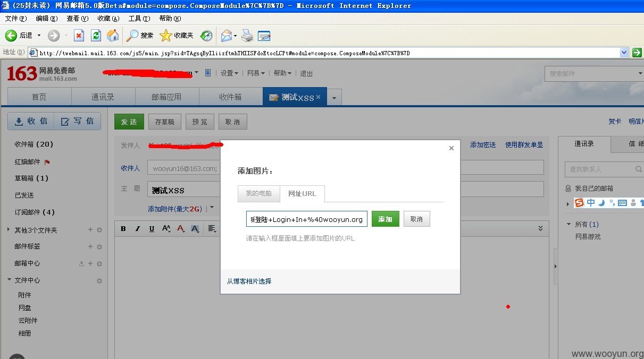Click the Sogou S input method icon
This screenshot has width=644, height=359.
579,202
